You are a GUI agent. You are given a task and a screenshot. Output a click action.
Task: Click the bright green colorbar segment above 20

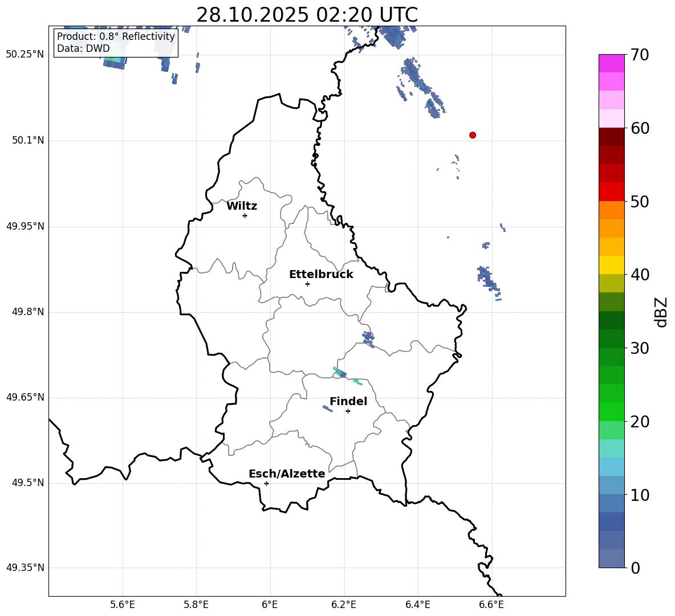pyautogui.click(x=611, y=411)
